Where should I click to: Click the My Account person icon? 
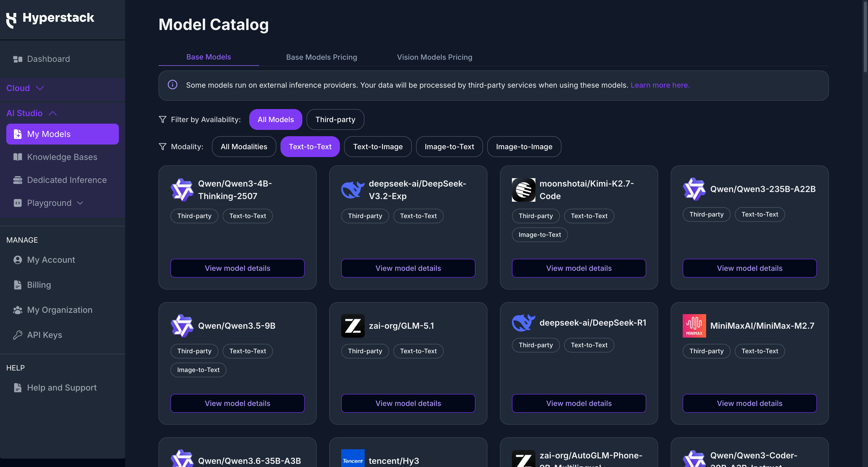point(17,260)
